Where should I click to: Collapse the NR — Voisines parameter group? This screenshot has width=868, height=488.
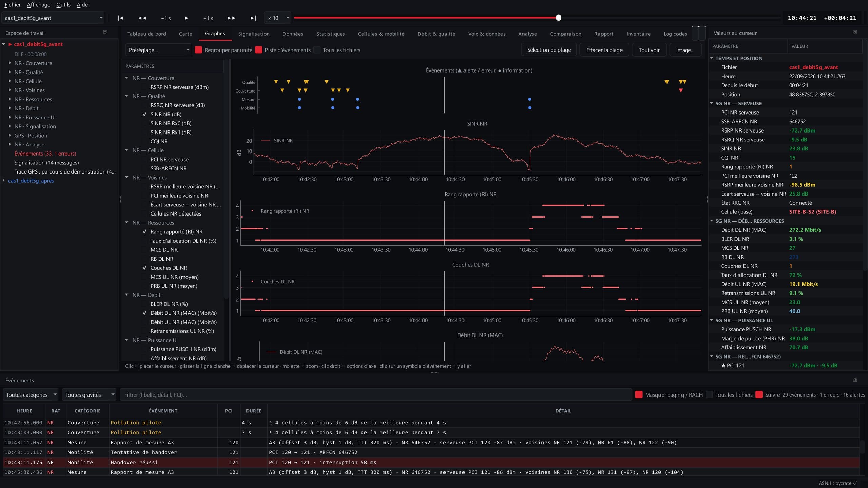(127, 177)
